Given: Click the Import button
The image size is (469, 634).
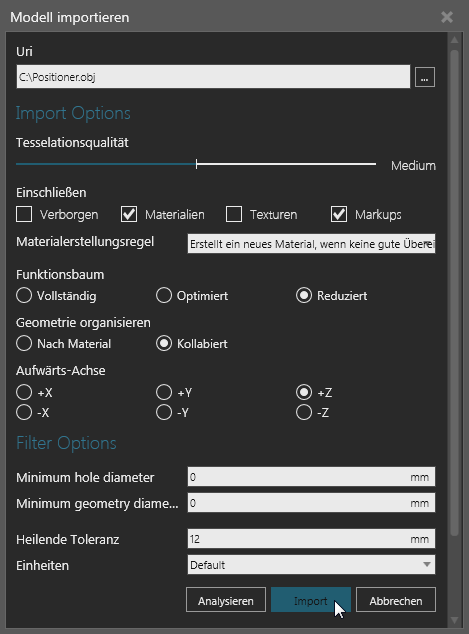Looking at the screenshot, I should coord(311,600).
